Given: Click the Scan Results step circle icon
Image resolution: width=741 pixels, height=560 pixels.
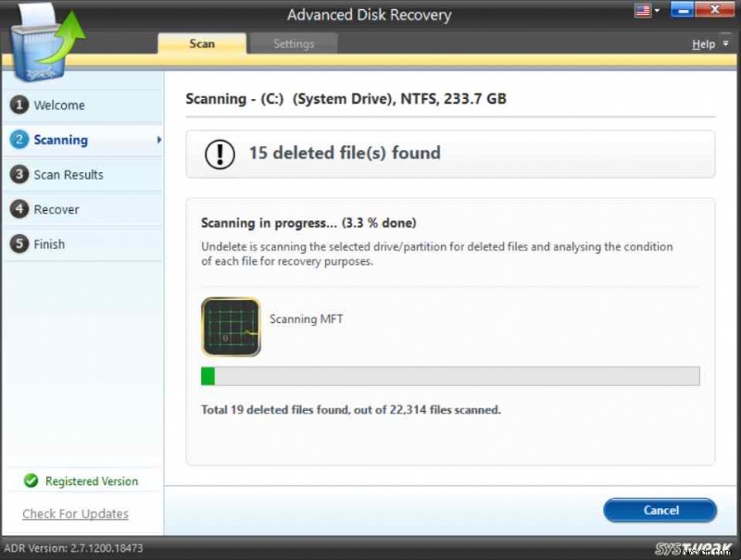Looking at the screenshot, I should point(20,174).
